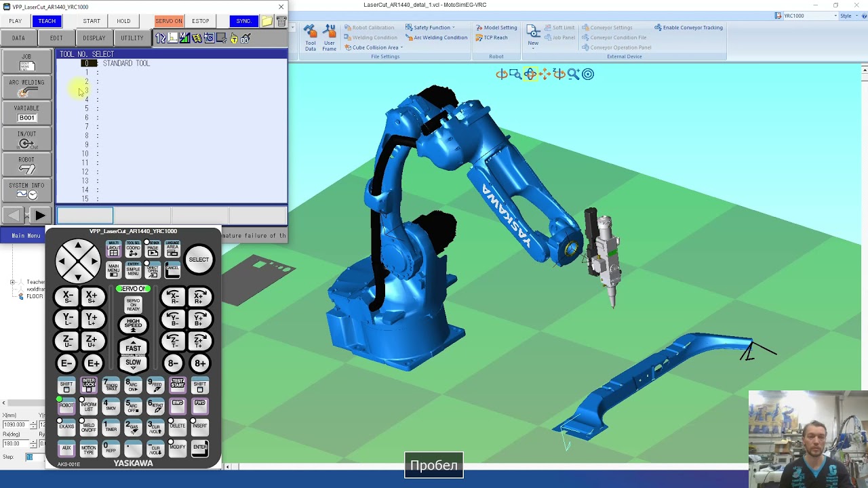Click the START button
This screenshot has height=488, width=868.
click(92, 21)
